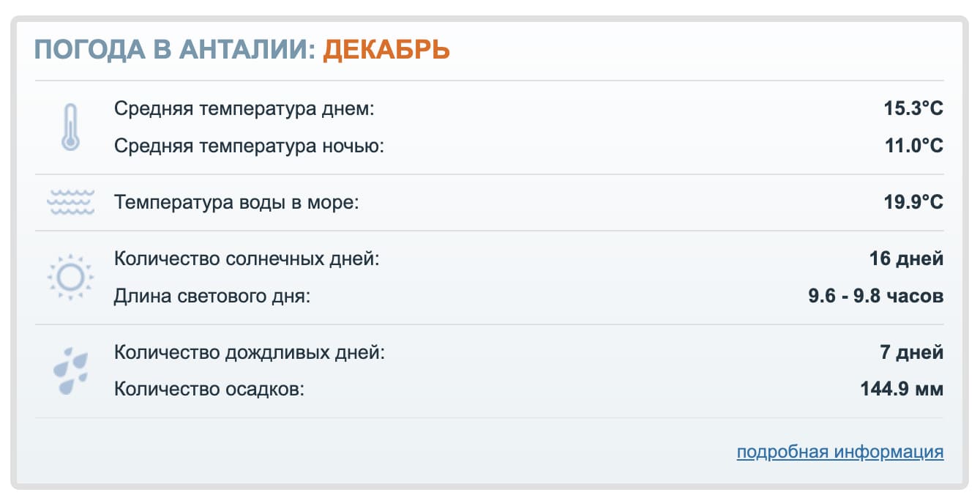Image resolution: width=980 pixels, height=498 pixels.
Task: Select the Количество солнечных дней label
Action: click(247, 259)
